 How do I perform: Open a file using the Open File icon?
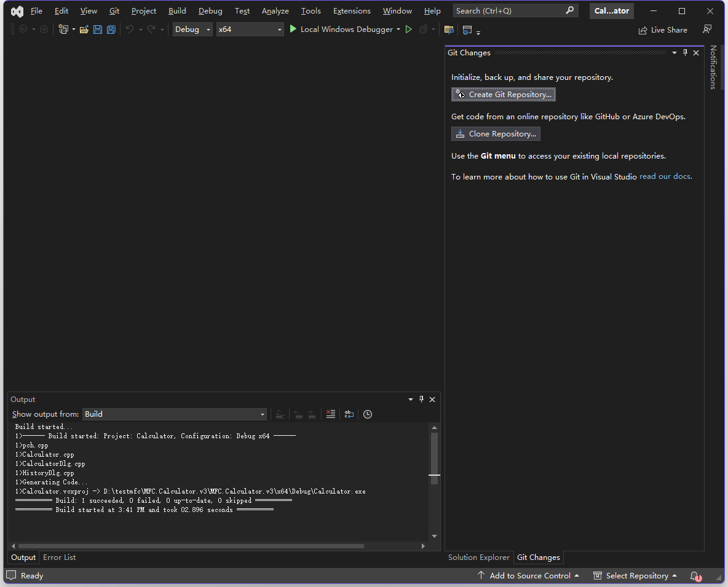pyautogui.click(x=84, y=30)
